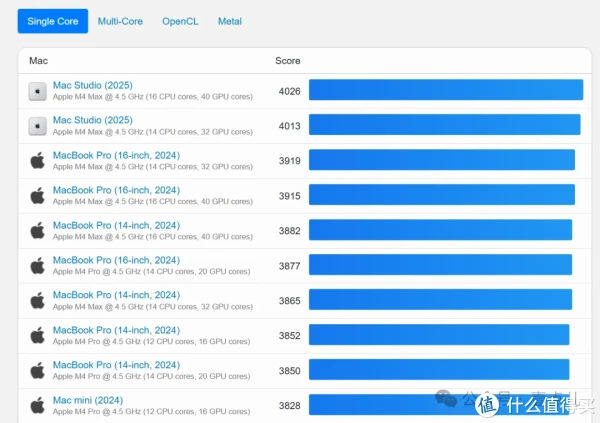This screenshot has width=600, height=423.
Task: Open the OpenCL benchmark tab
Action: 180,21
